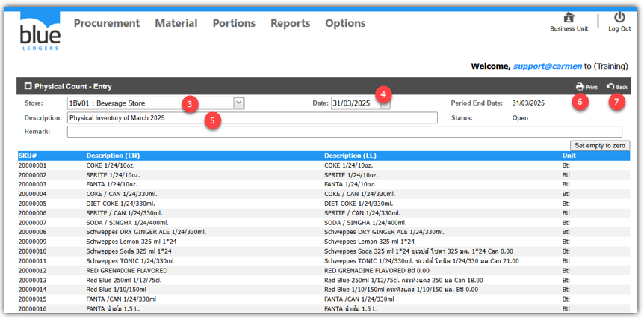
Task: Click into the Remark text field
Action: 344,132
